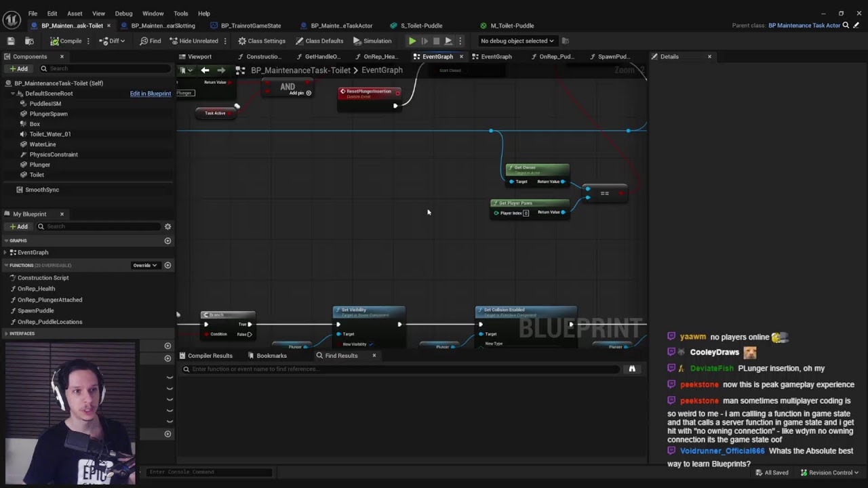Click the Browse to asset icon

coord(29,41)
